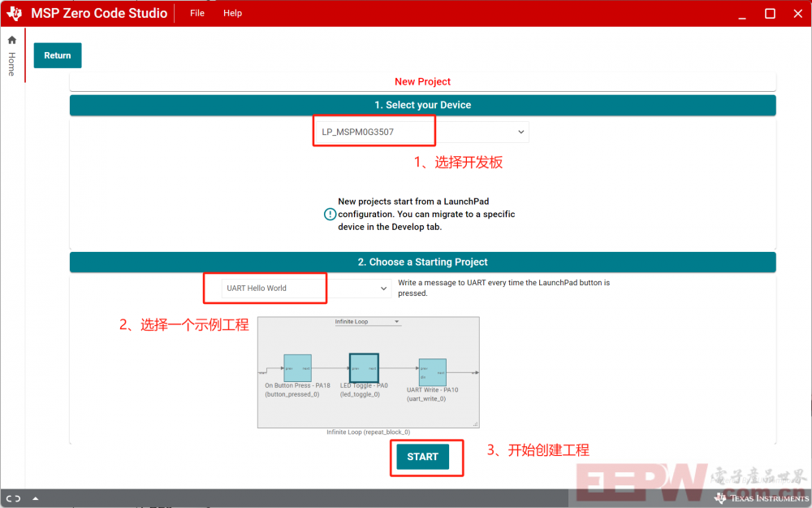Click the 'Infinite Loop (repeat_block_0)' caption
Image resolution: width=812 pixels, height=508 pixels.
(368, 432)
